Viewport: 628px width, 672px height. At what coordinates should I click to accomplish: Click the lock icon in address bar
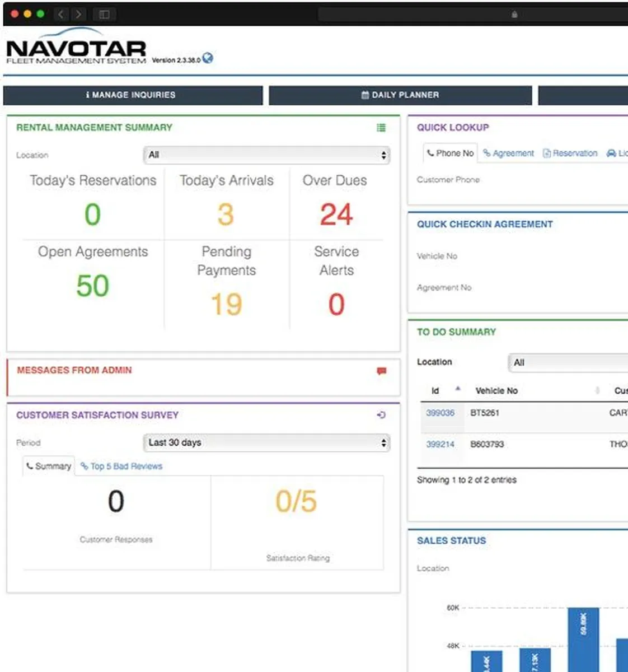point(514,15)
